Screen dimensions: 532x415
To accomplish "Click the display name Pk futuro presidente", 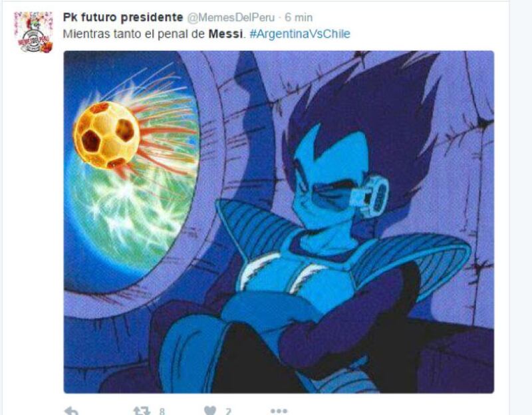I will coord(123,17).
